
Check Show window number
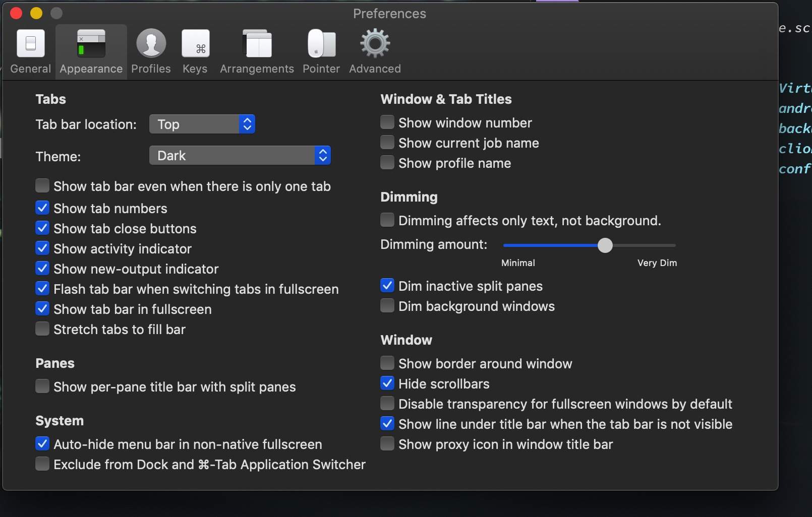coord(387,122)
